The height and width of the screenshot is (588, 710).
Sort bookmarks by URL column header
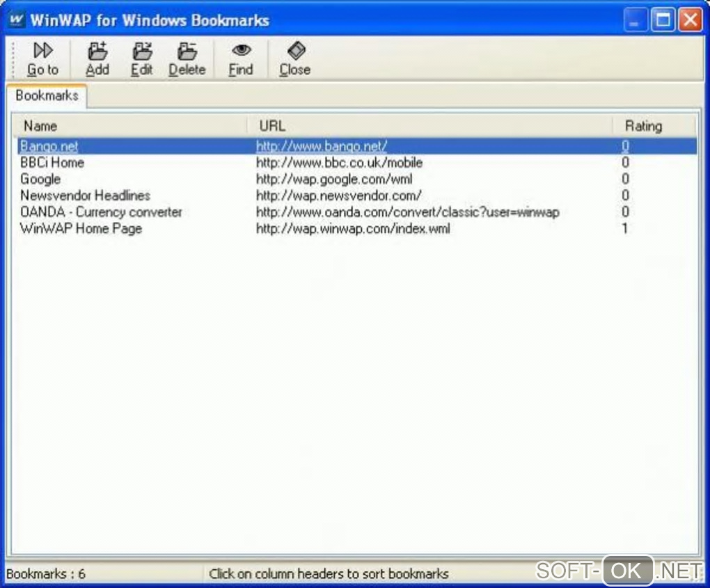(x=430, y=126)
